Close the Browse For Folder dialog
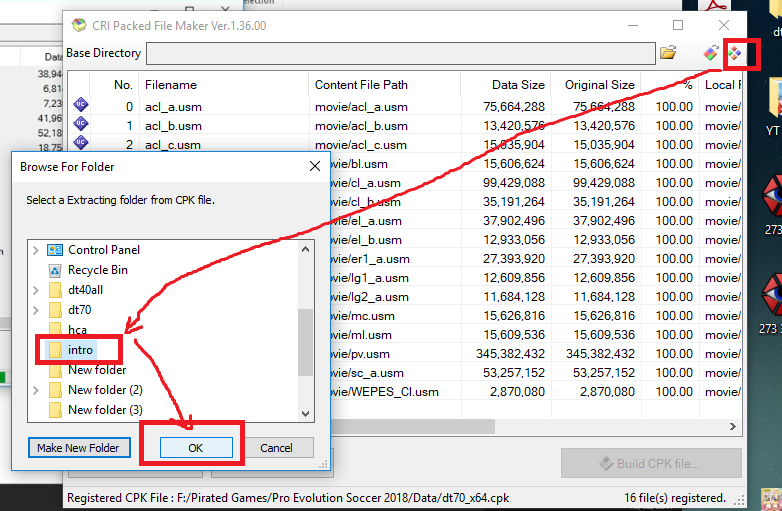782x511 pixels. coord(315,167)
